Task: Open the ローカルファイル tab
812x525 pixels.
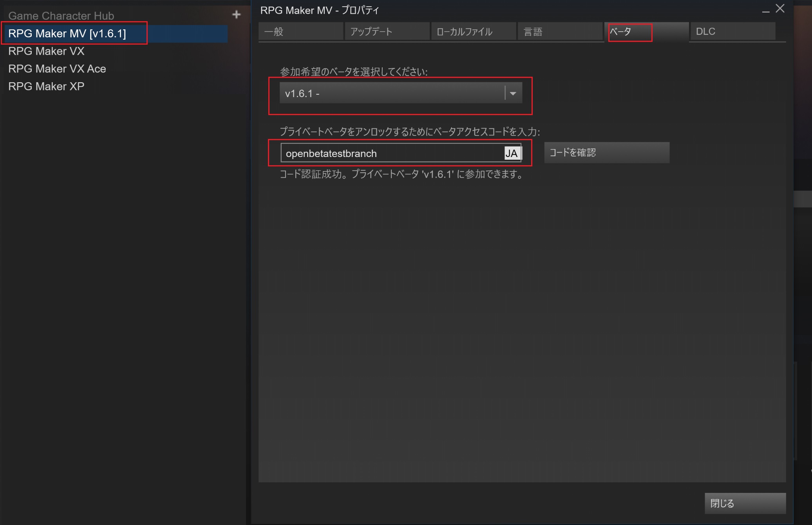Action: [474, 31]
